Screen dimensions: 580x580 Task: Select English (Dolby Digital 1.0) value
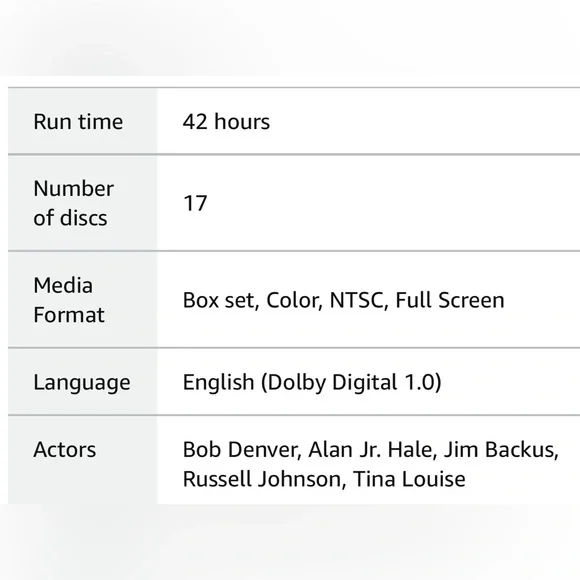pos(312,382)
